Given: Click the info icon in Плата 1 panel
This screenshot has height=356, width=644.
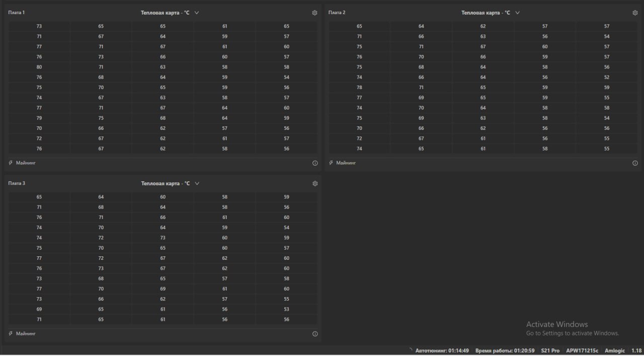Looking at the screenshot, I should 315,163.
